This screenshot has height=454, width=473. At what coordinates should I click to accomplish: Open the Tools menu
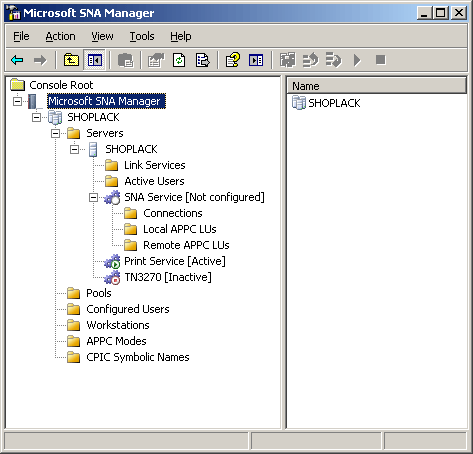coord(142,36)
